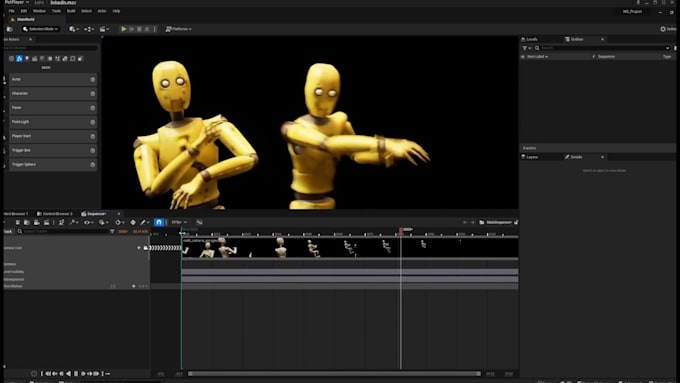Click the Sequencer track filter funnel icon

[112, 232]
